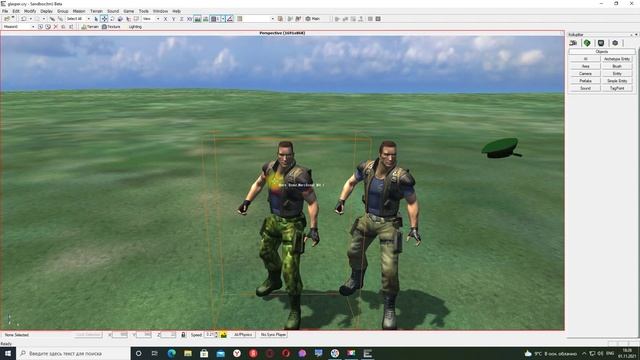640x360 pixels.
Task: Switch RollupBar to Display settings tab icon
Action: [601, 43]
